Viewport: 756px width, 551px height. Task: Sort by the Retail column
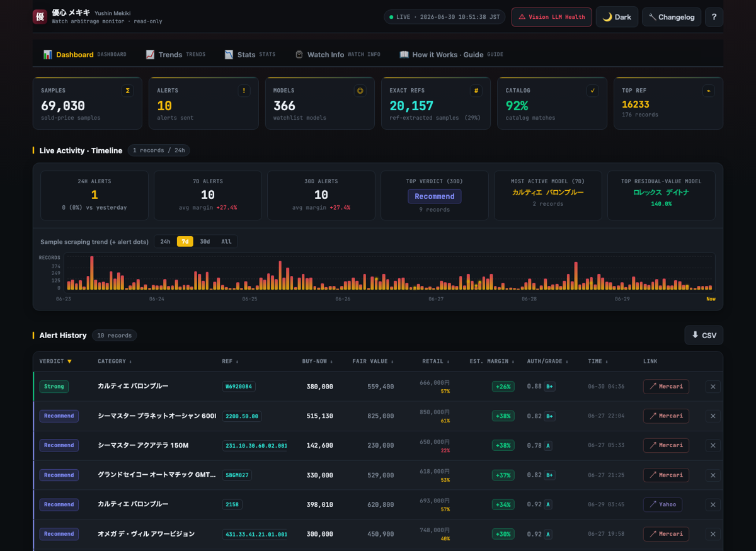tap(436, 361)
